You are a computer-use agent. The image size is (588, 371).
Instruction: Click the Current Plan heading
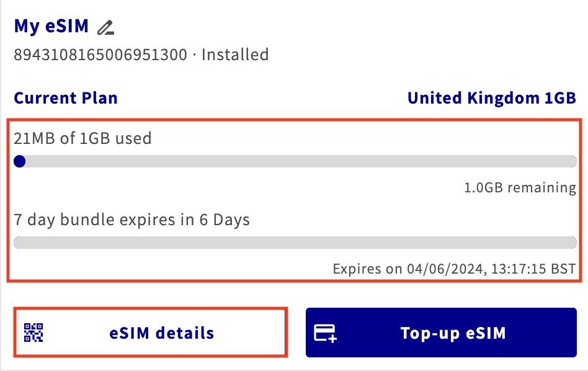point(65,97)
